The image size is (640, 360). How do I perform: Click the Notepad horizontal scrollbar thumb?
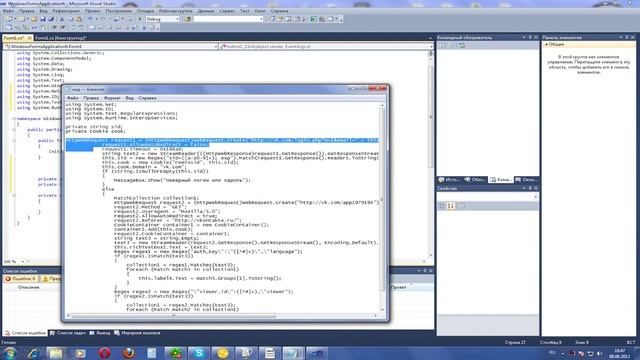(173, 316)
